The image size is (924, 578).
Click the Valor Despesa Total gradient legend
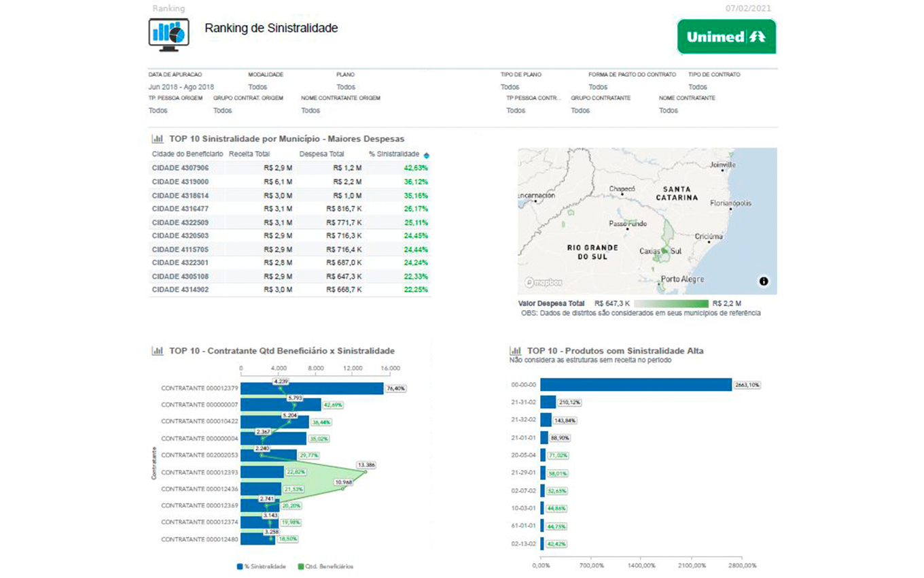(671, 303)
